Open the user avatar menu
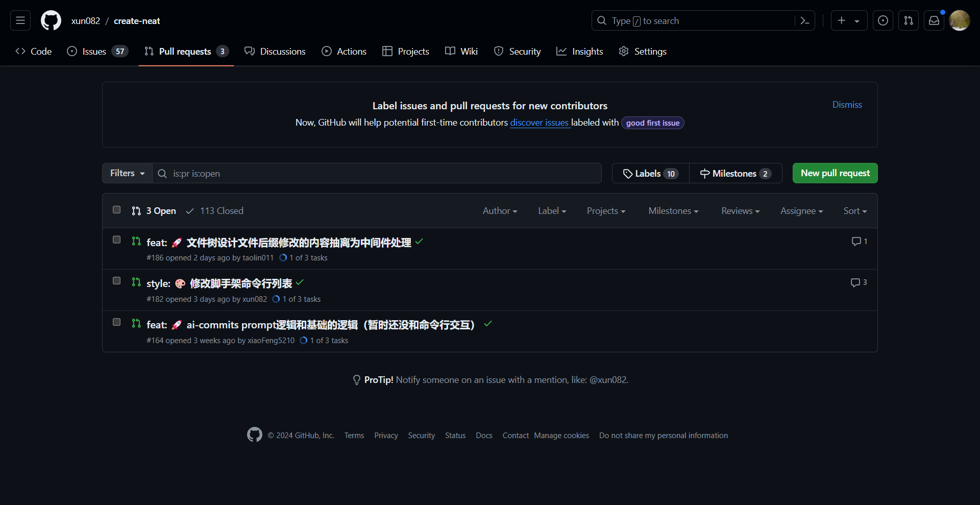 click(x=960, y=20)
